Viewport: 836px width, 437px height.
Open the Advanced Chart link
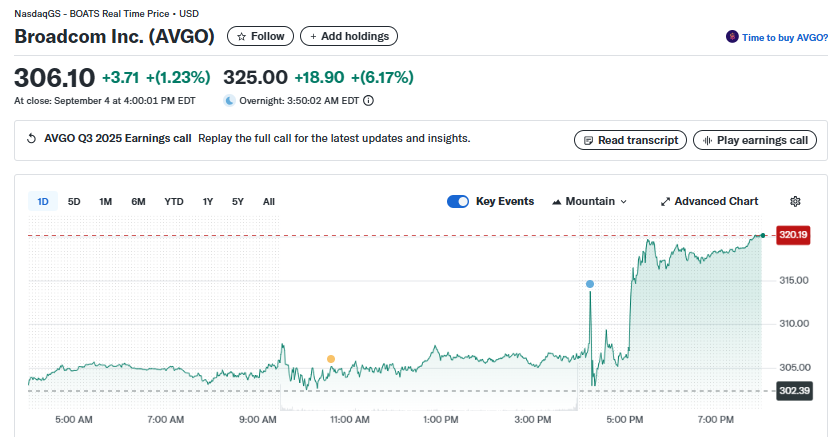pos(709,201)
